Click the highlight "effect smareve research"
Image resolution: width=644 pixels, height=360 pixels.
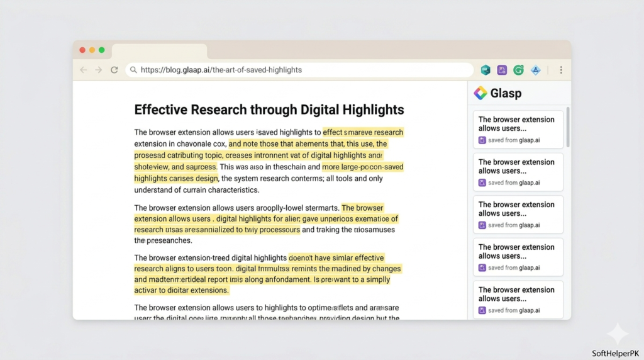tap(363, 132)
